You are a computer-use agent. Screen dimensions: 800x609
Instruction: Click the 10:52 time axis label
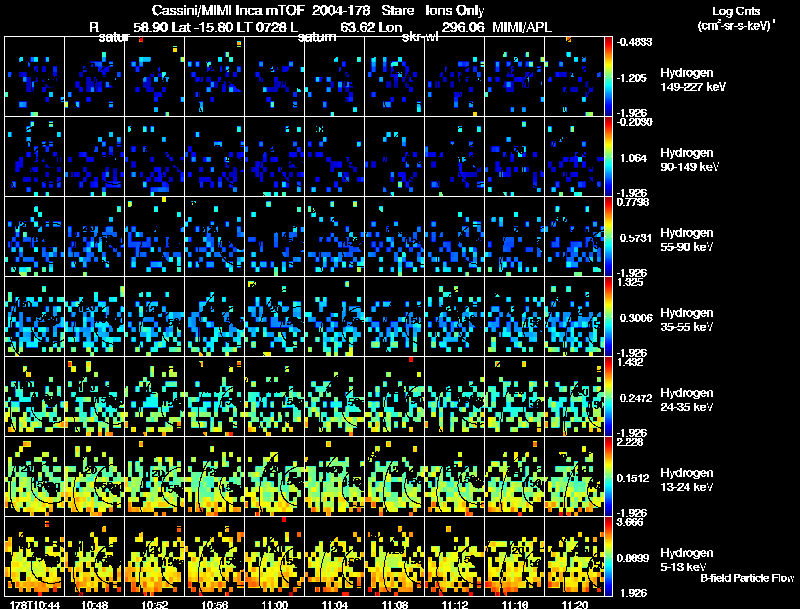pos(155,605)
